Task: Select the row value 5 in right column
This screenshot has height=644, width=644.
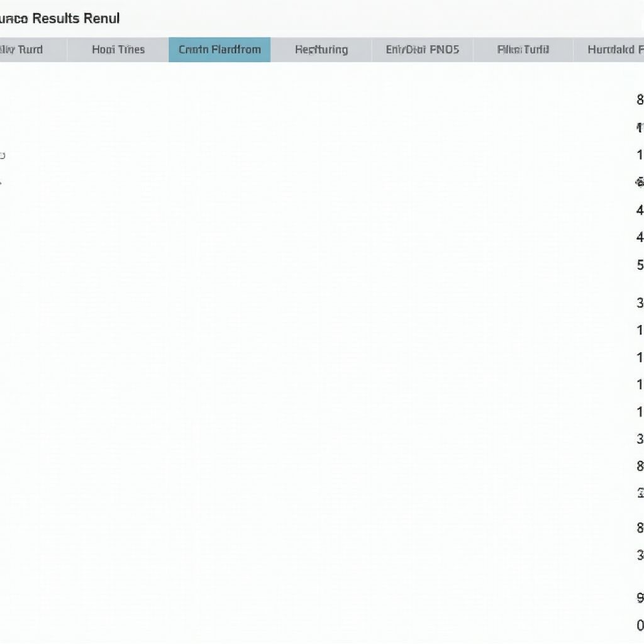Action: [x=640, y=265]
